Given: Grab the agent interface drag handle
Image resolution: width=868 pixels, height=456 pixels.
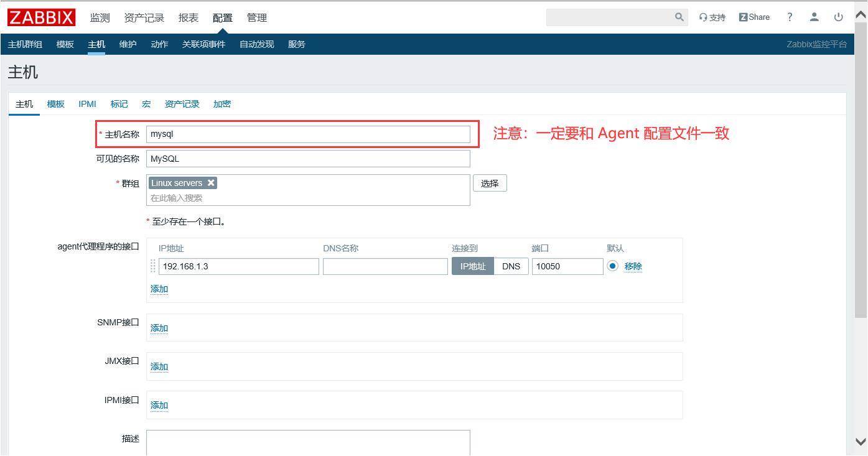Looking at the screenshot, I should click(x=153, y=266).
